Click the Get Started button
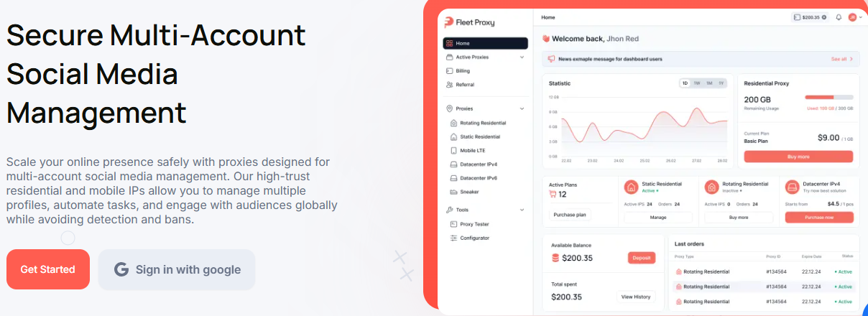The width and height of the screenshot is (868, 316). pos(48,269)
